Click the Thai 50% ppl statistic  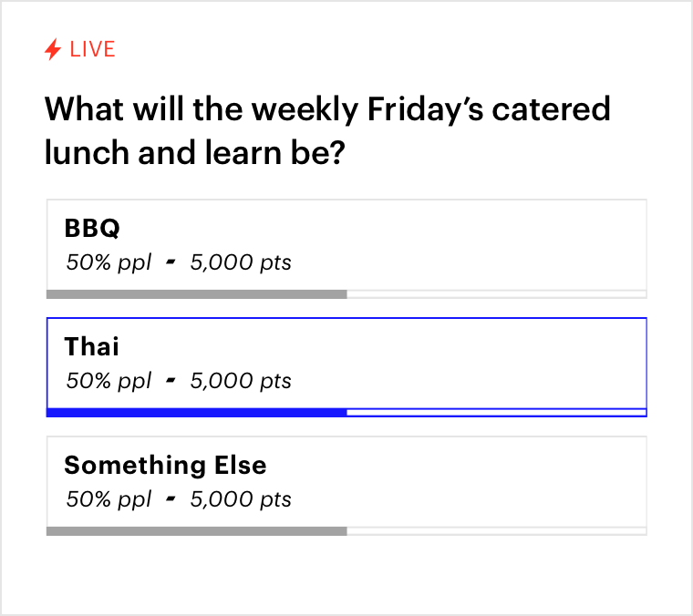point(109,381)
